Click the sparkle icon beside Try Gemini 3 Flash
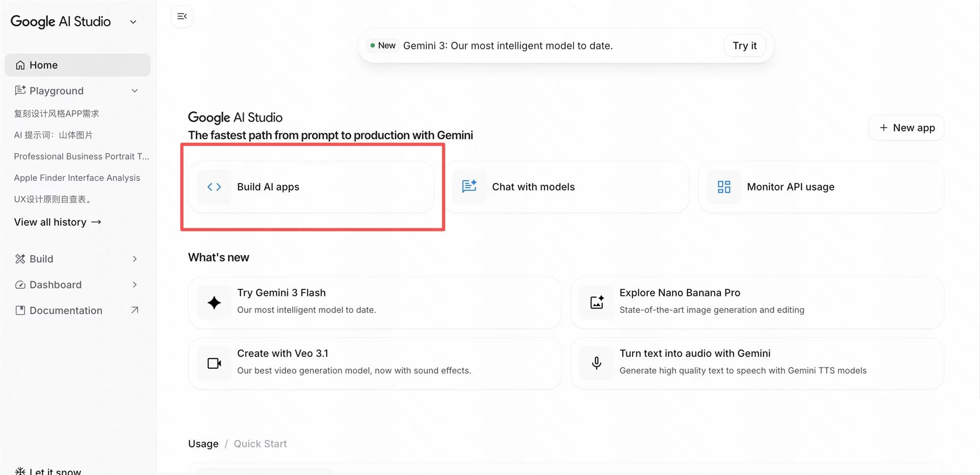 [214, 303]
